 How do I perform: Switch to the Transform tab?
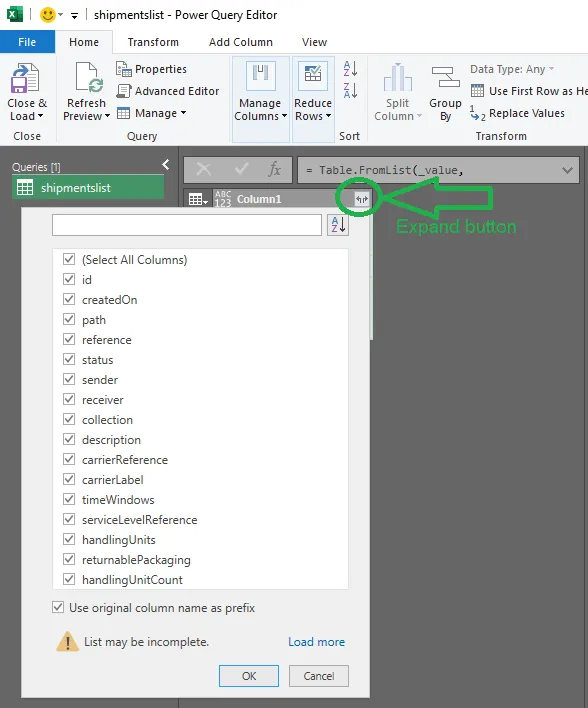(153, 42)
